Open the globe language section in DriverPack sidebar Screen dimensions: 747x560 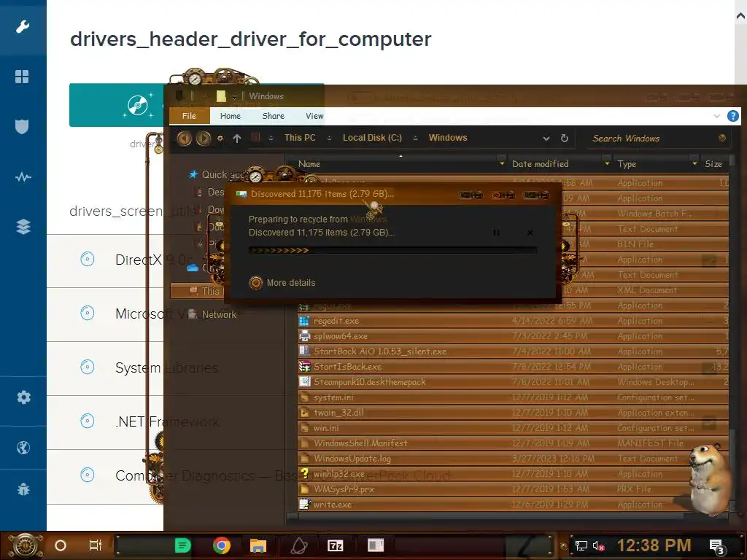pos(23,448)
